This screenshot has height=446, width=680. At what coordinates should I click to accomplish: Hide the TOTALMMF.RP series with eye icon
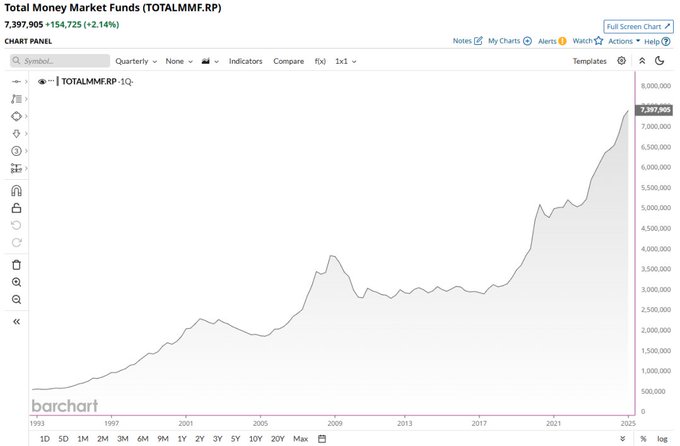(42, 82)
